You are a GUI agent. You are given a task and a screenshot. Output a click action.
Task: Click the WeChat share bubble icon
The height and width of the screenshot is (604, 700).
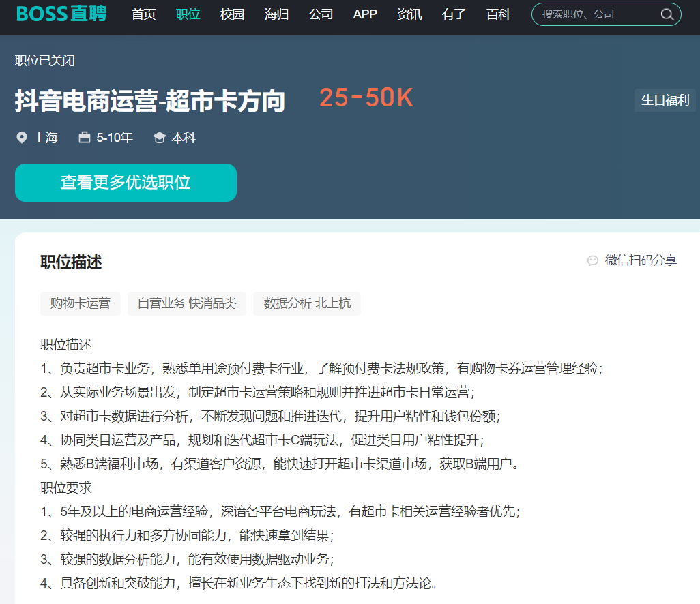[593, 260]
